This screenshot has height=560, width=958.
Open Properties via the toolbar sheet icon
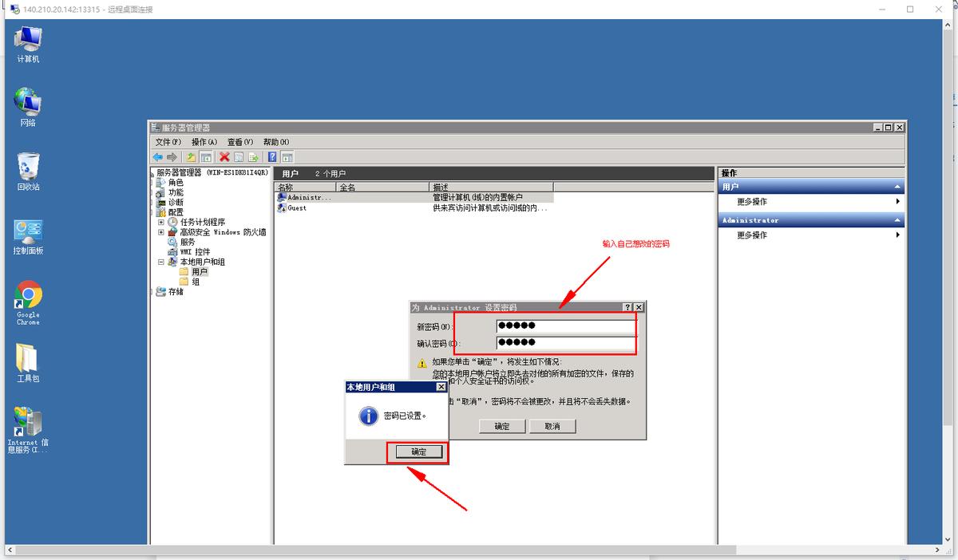point(239,157)
